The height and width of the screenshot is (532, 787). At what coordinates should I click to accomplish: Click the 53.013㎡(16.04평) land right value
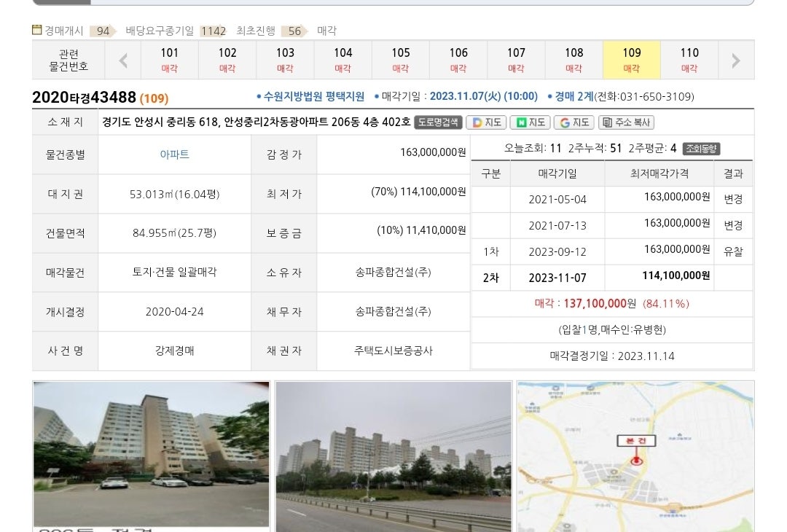pos(174,194)
